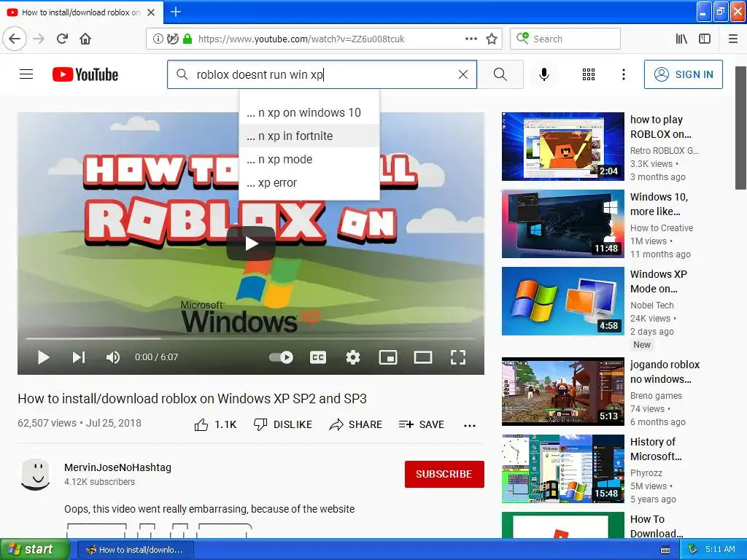747x560 pixels.
Task: Open "how to play ROBLOX on" thumbnail
Action: pos(562,147)
